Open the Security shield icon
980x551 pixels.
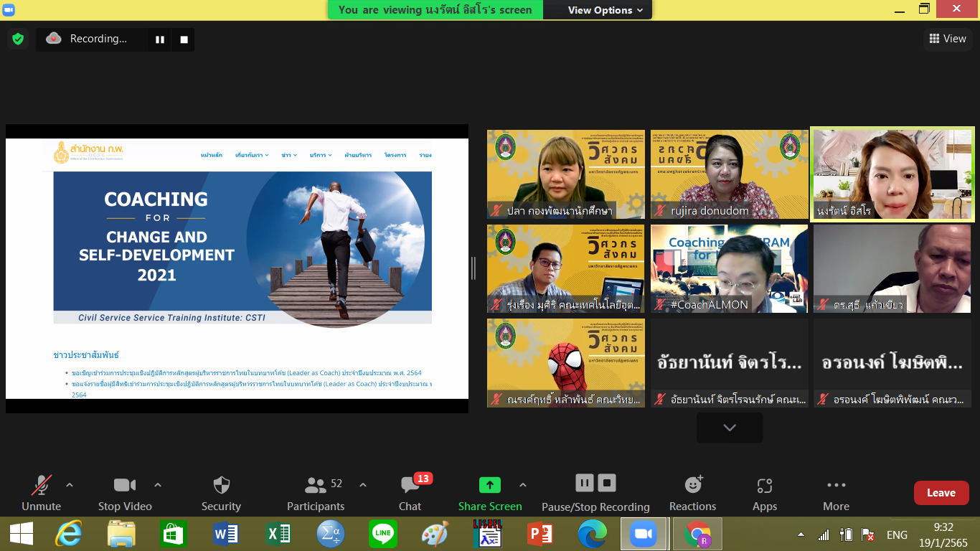(x=221, y=486)
